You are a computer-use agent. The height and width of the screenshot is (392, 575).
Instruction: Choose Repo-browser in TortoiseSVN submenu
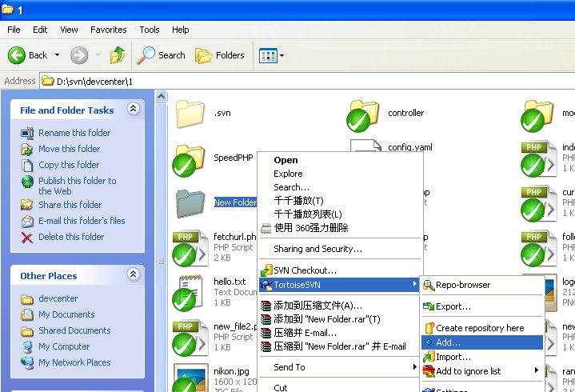tap(482, 285)
